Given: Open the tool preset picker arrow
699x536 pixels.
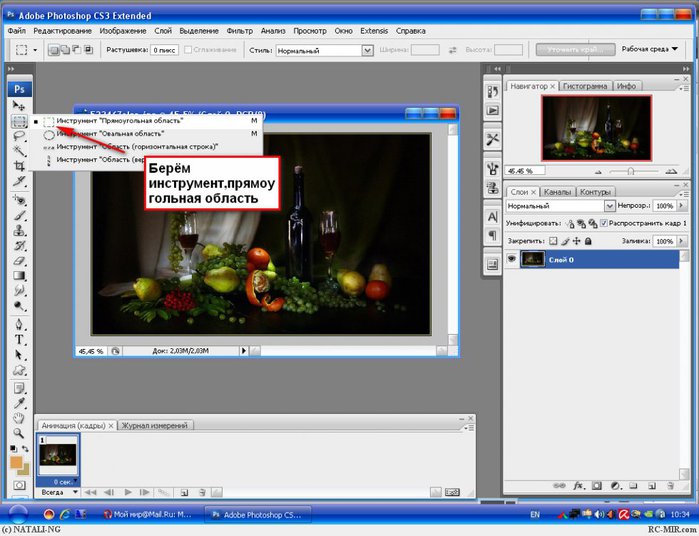Looking at the screenshot, I should (x=35, y=50).
